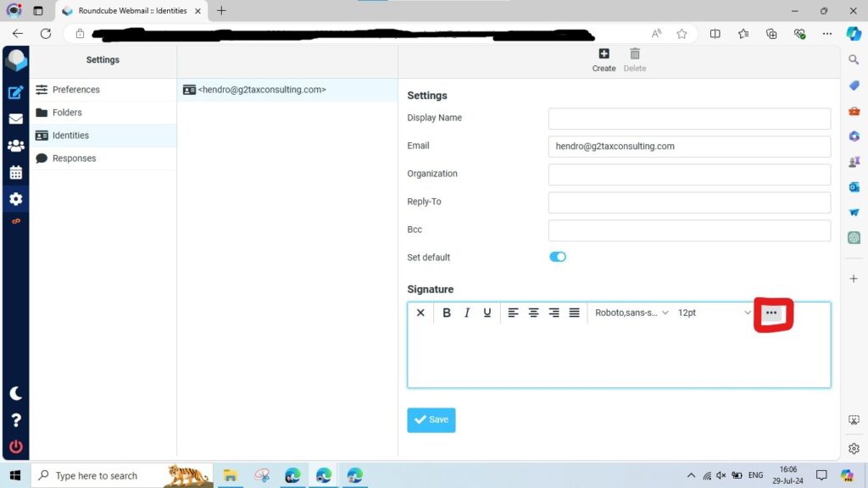Click the italic icon in signature toolbar
This screenshot has width=868, height=488.
[467, 313]
